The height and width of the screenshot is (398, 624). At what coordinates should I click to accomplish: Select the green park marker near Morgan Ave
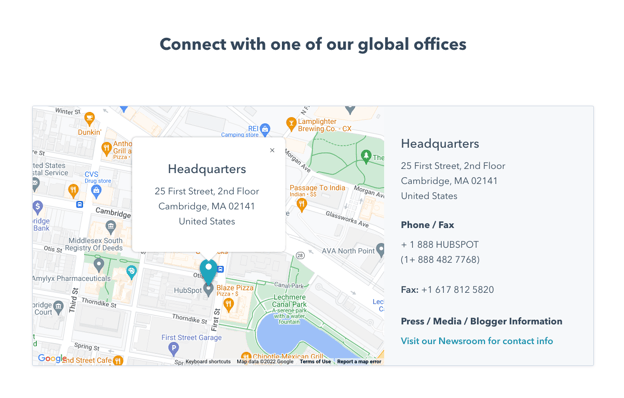366,156
